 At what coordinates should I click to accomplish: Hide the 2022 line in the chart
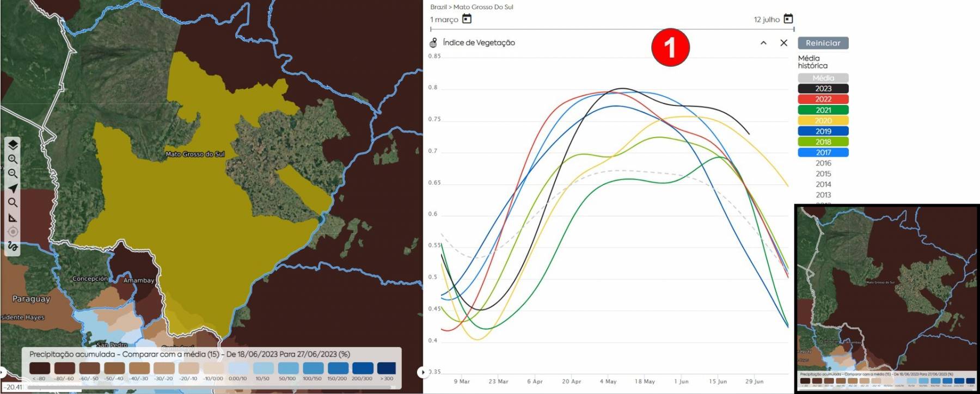click(x=823, y=99)
